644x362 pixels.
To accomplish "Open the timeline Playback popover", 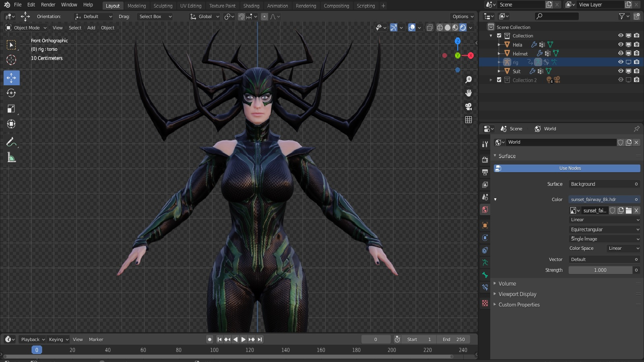I will click(x=33, y=339).
